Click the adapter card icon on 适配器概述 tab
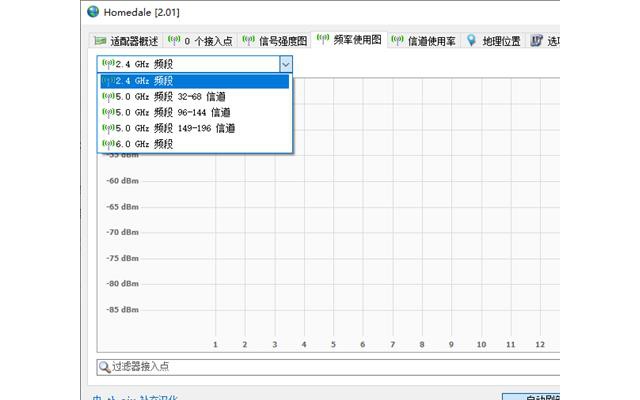Viewport: 640px width, 400px height. pyautogui.click(x=100, y=40)
